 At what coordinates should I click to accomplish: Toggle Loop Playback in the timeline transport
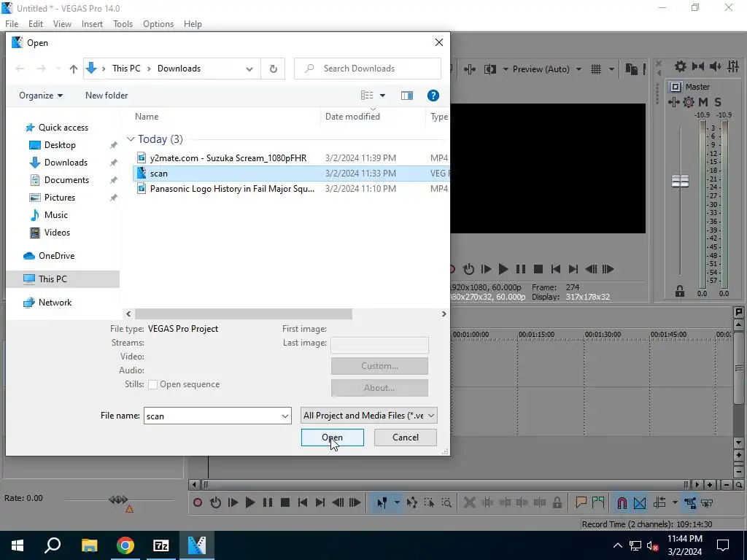pos(215,503)
